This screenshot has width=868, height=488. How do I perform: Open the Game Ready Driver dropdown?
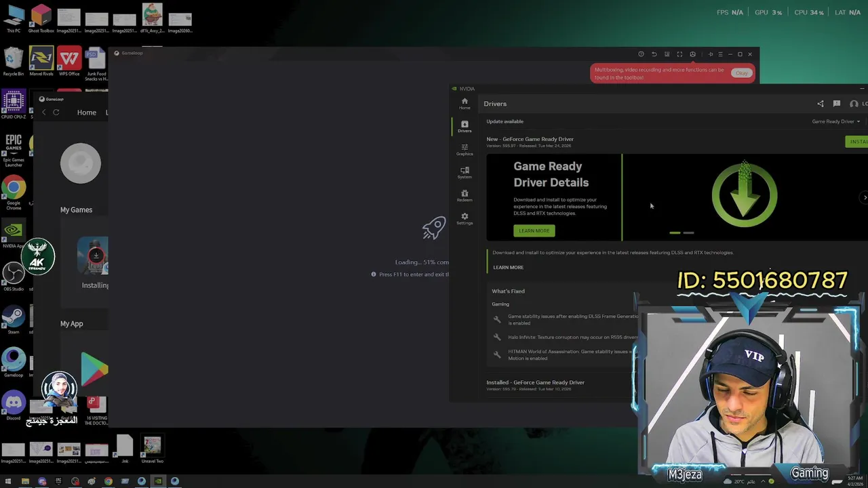pyautogui.click(x=836, y=121)
